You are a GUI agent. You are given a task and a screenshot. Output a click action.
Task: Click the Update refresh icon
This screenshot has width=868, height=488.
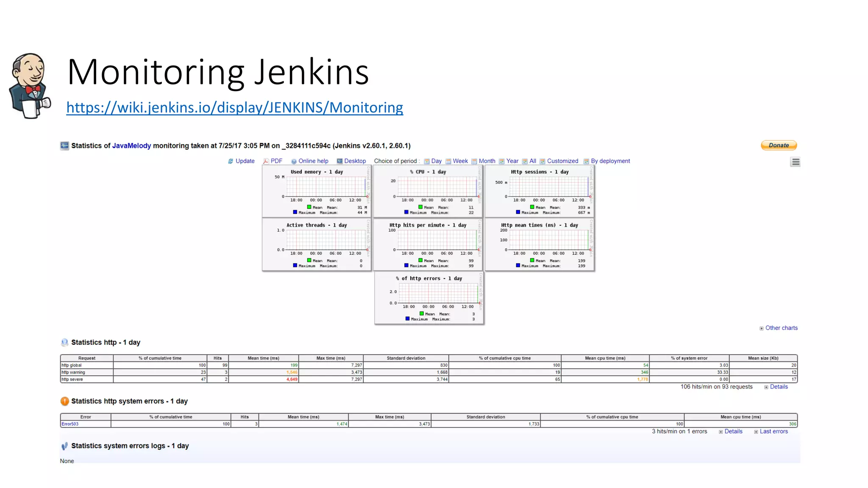click(x=231, y=161)
